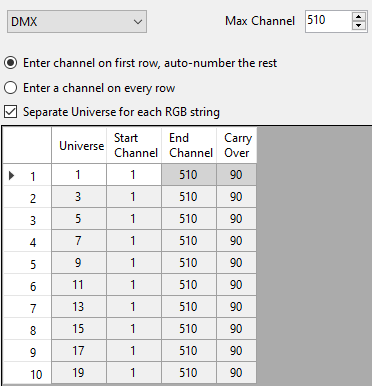Click the Carry Over column header

click(237, 145)
